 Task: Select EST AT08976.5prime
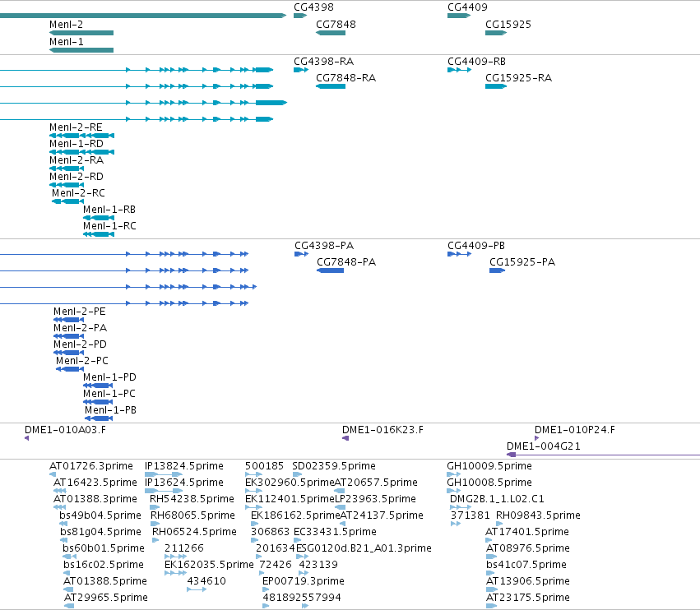491,557
